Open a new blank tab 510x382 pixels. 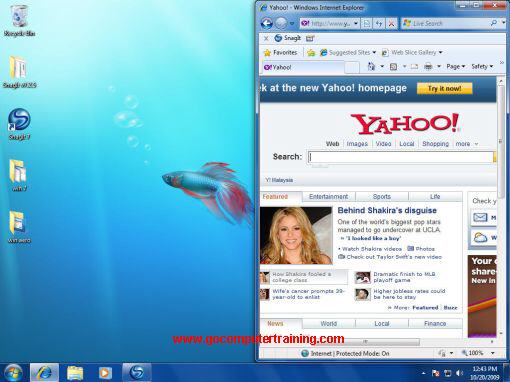(352, 67)
